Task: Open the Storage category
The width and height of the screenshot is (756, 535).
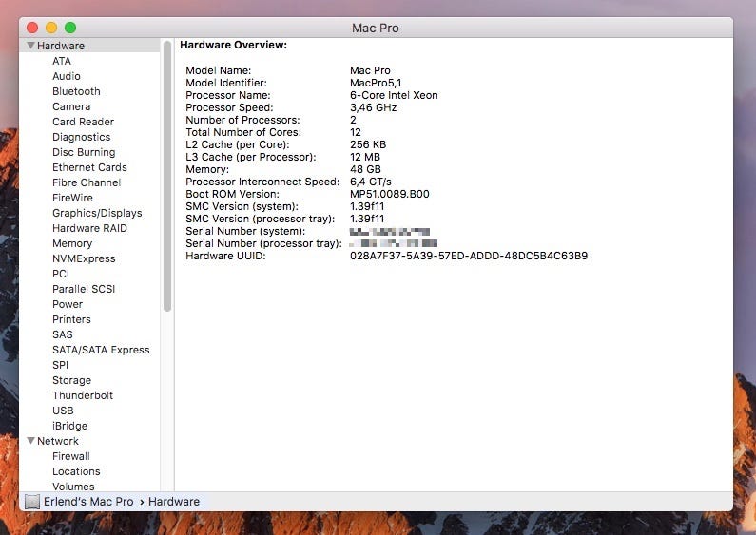Action: [x=71, y=380]
